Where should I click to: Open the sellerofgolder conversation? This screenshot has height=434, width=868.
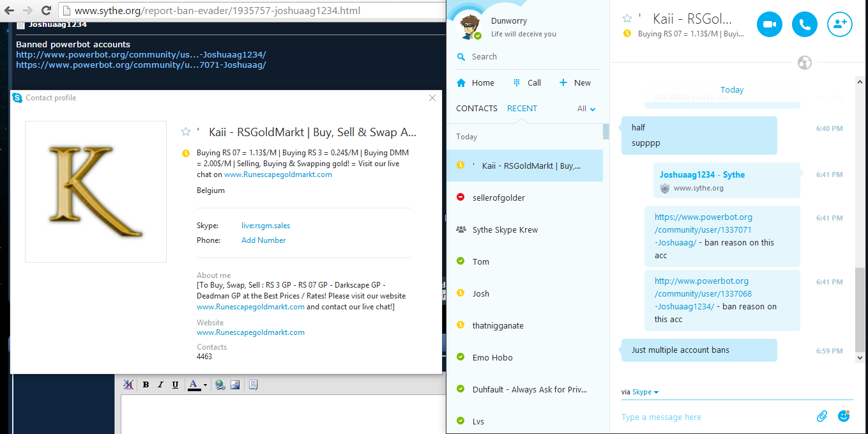tap(524, 198)
